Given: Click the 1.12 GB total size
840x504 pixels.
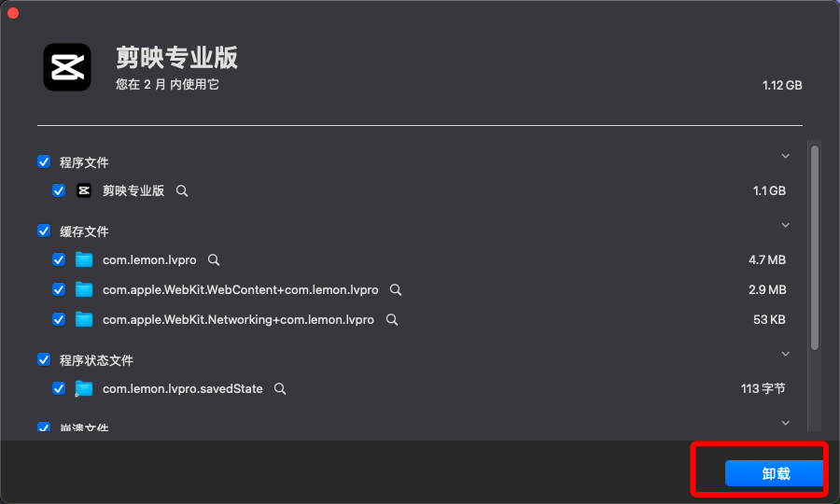Looking at the screenshot, I should pyautogui.click(x=782, y=85).
